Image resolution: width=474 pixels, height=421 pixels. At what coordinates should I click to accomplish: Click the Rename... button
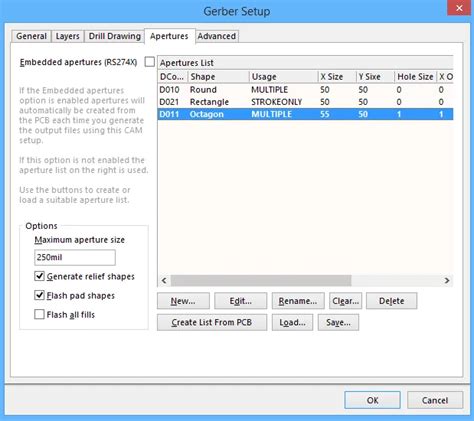[x=298, y=301]
